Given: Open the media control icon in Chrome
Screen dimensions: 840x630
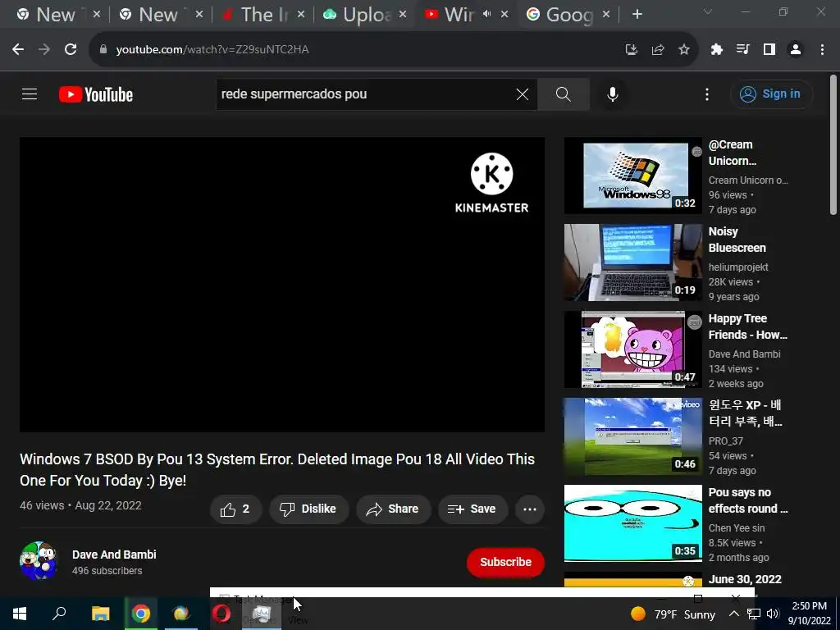Looking at the screenshot, I should [743, 49].
